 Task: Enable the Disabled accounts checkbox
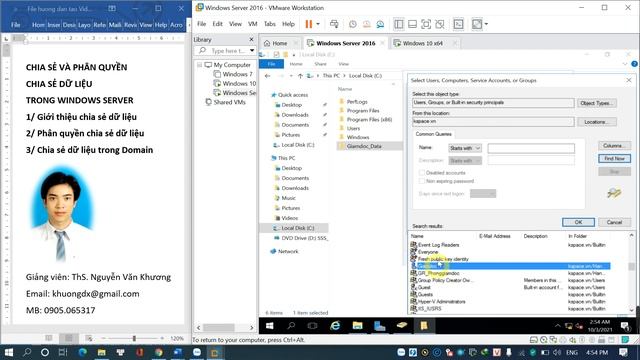point(422,173)
